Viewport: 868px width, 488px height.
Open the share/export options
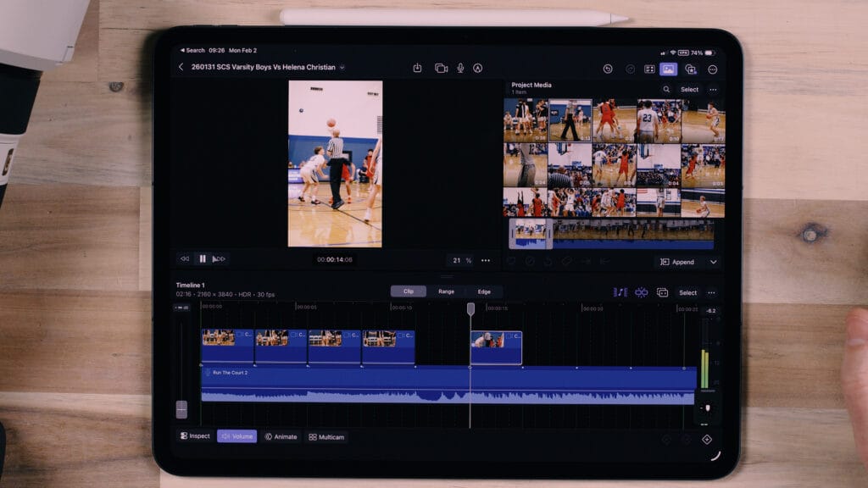point(416,68)
